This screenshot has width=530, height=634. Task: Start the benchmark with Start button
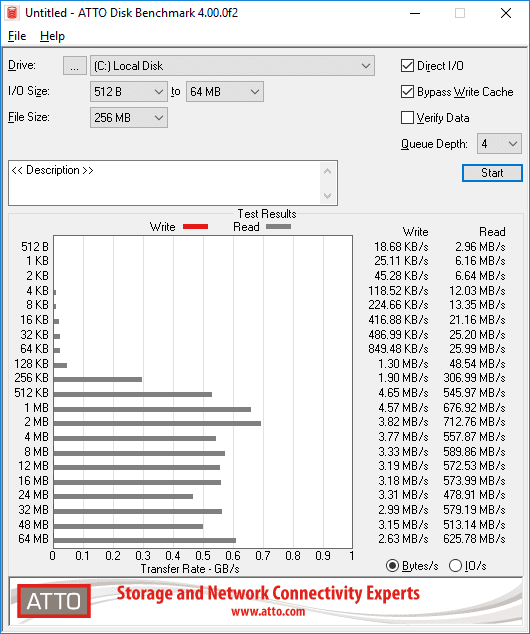[492, 173]
